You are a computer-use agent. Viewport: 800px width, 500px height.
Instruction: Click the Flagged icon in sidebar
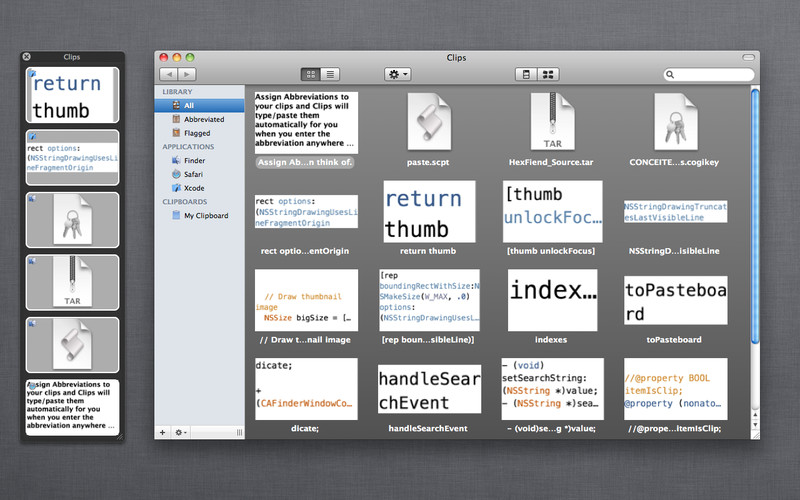(x=176, y=133)
